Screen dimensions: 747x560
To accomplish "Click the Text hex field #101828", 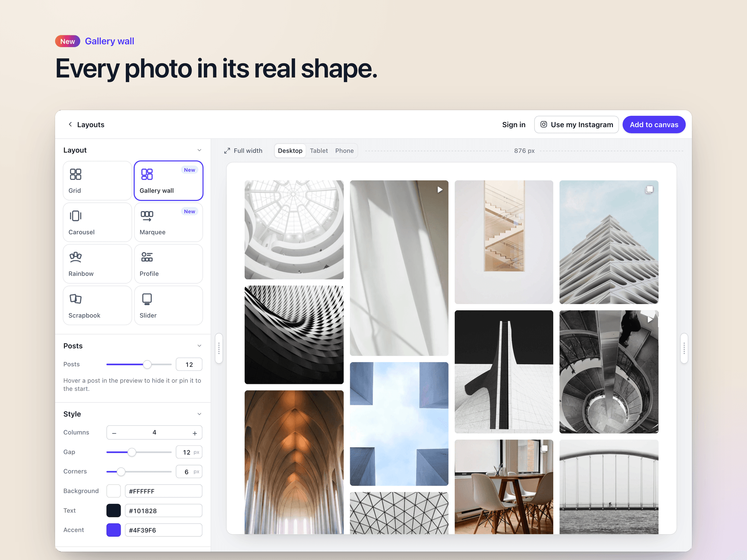I will pyautogui.click(x=163, y=510).
